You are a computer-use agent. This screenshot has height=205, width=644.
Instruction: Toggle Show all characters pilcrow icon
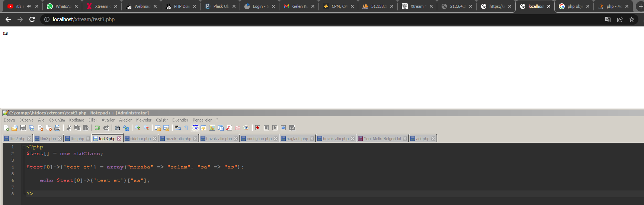pyautogui.click(x=186, y=128)
